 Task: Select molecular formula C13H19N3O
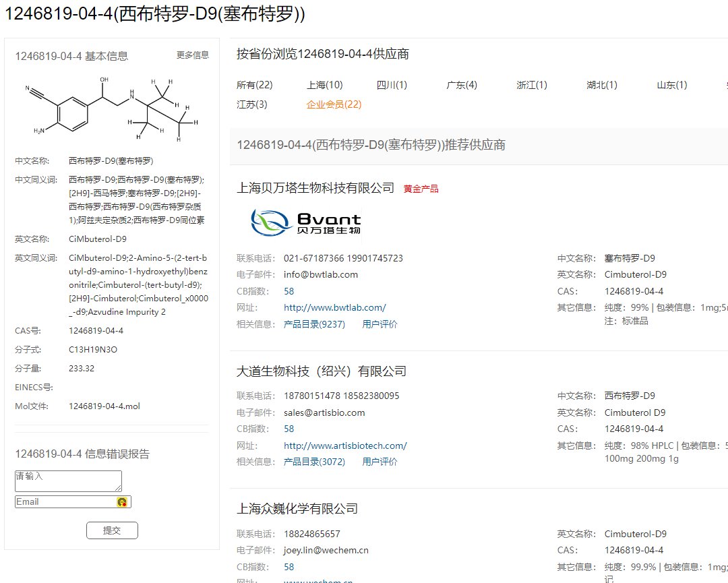93,350
